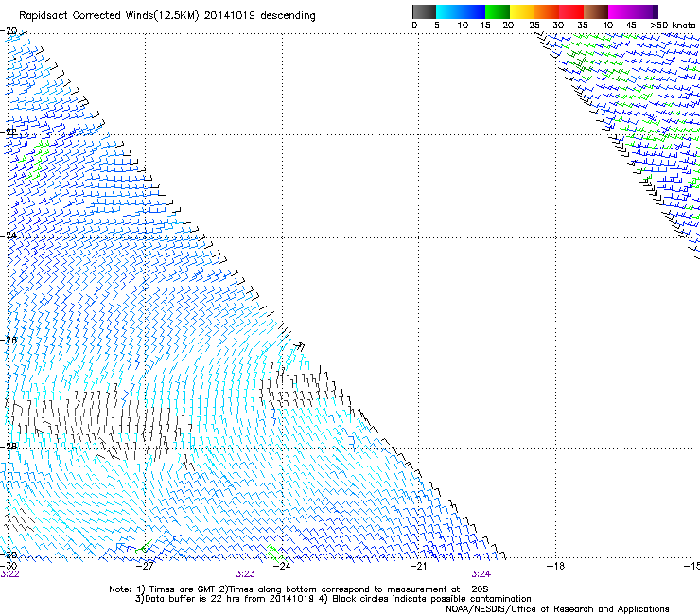Click the purple '3:22' time label

[9, 574]
